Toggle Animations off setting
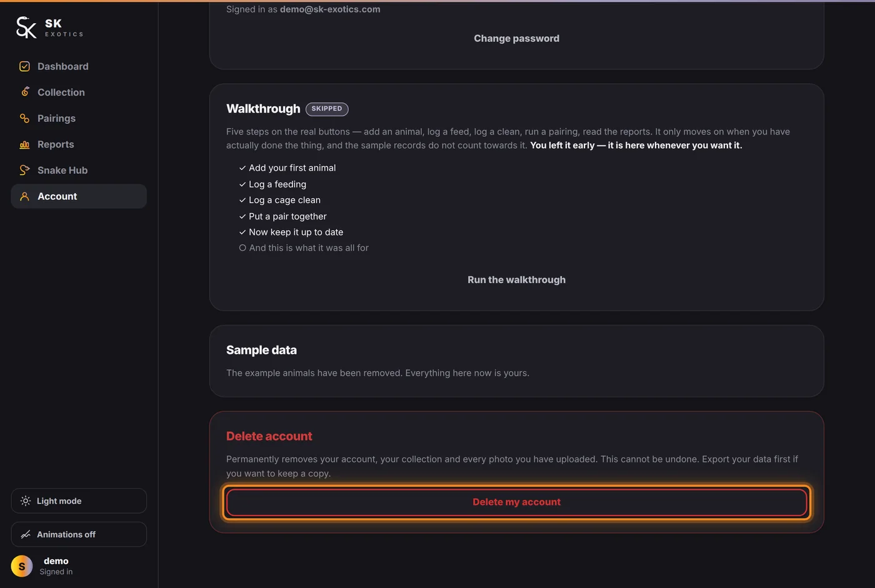The image size is (875, 588). [79, 534]
